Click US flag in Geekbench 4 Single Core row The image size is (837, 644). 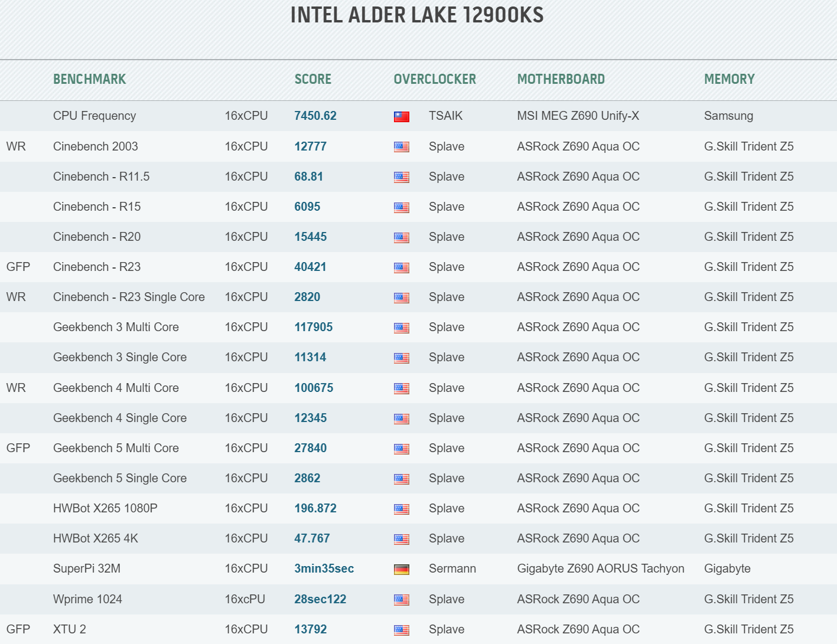tap(402, 419)
